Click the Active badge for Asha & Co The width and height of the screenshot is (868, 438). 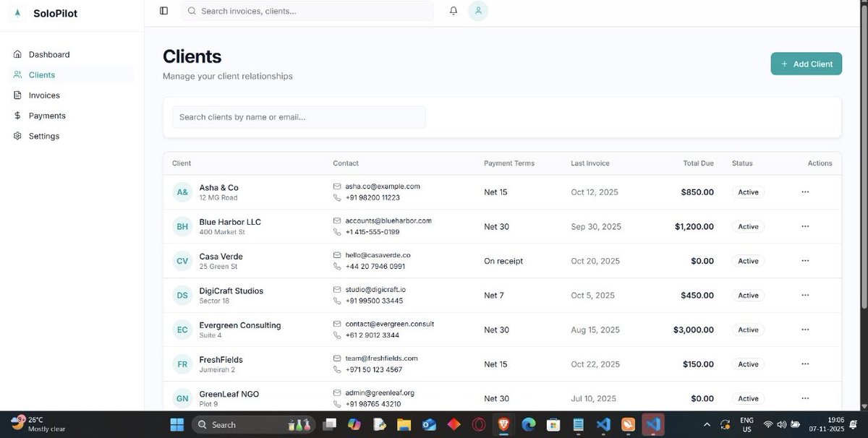[748, 192]
